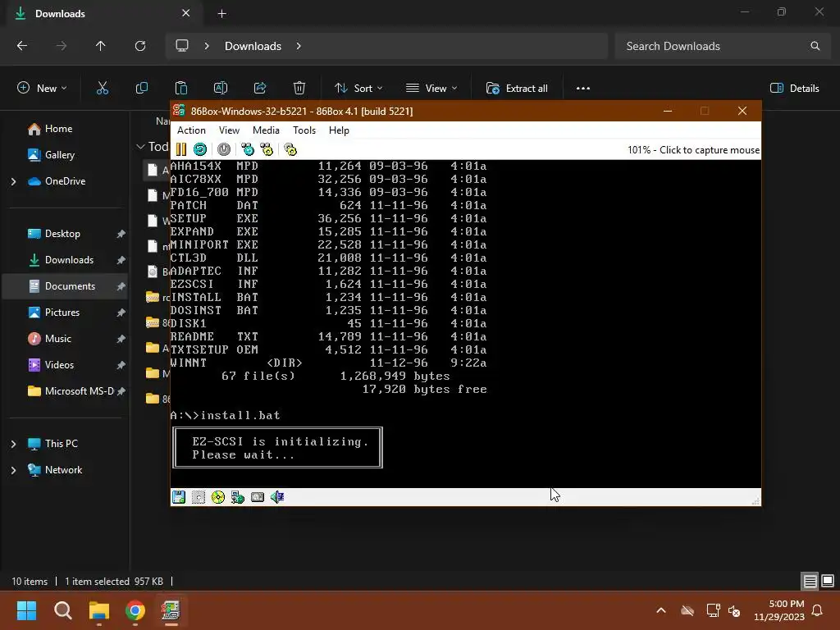Open the 86Box View menu
The width and height of the screenshot is (840, 630).
(229, 130)
